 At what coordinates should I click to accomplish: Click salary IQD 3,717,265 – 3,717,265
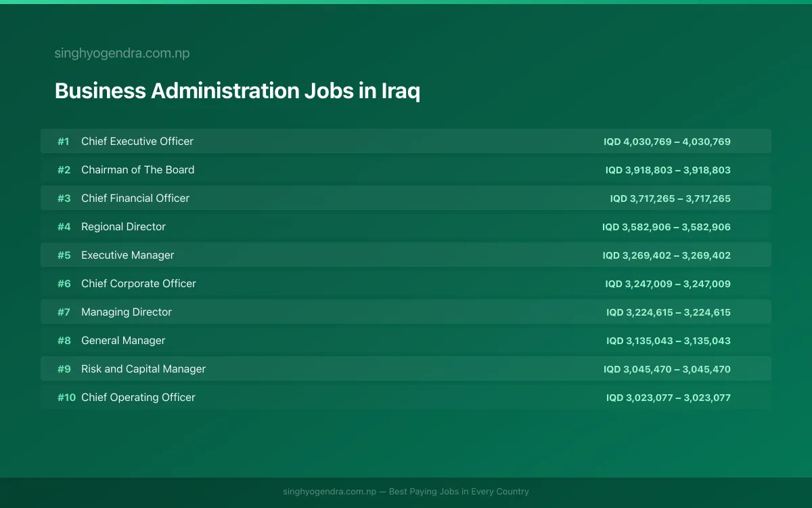(x=671, y=198)
